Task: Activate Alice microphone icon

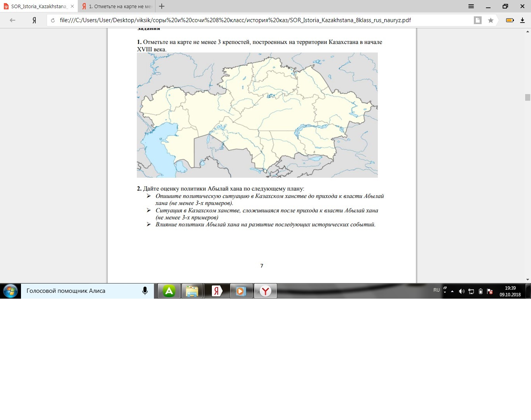Action: pos(145,291)
